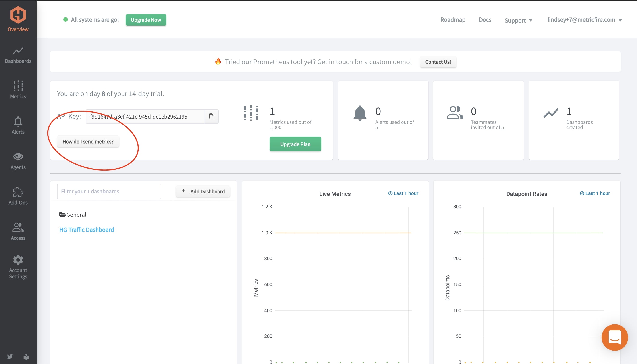This screenshot has width=637, height=364.
Task: Collapse the General dashboards folder
Action: (x=73, y=215)
